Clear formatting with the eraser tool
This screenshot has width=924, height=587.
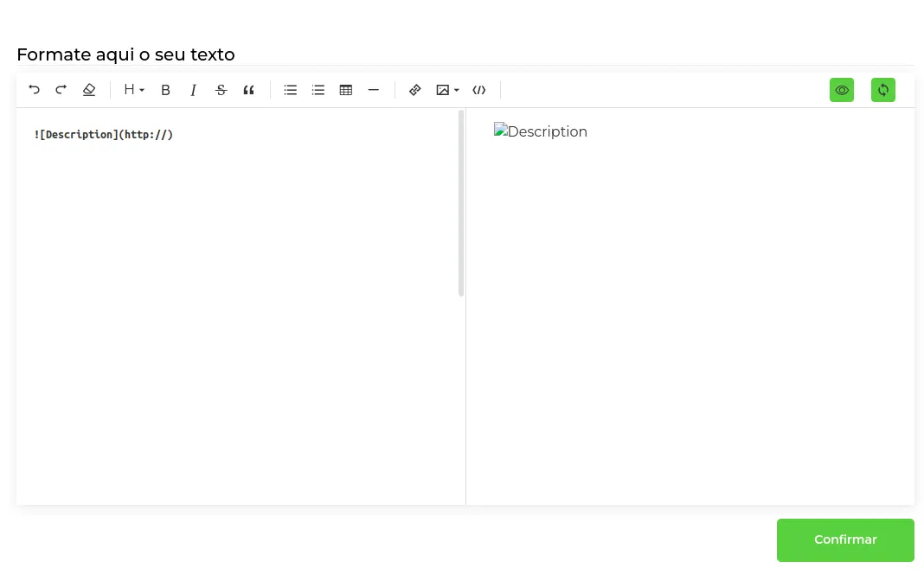(x=89, y=90)
